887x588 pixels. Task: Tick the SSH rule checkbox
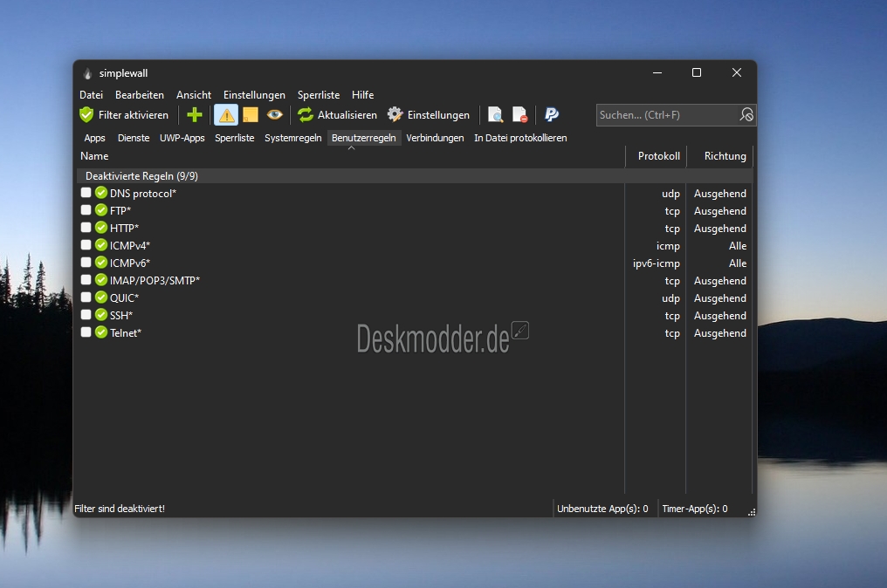tap(86, 315)
